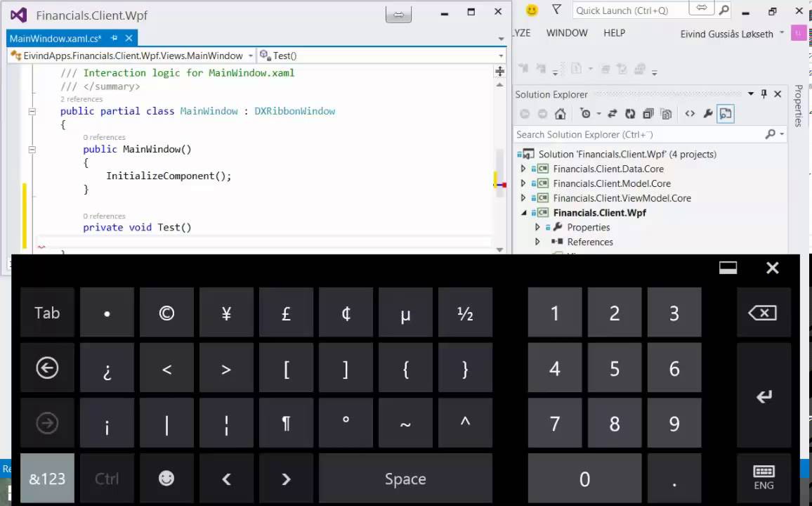Click the editor split window handle
The height and width of the screenshot is (506, 812).
click(x=499, y=71)
